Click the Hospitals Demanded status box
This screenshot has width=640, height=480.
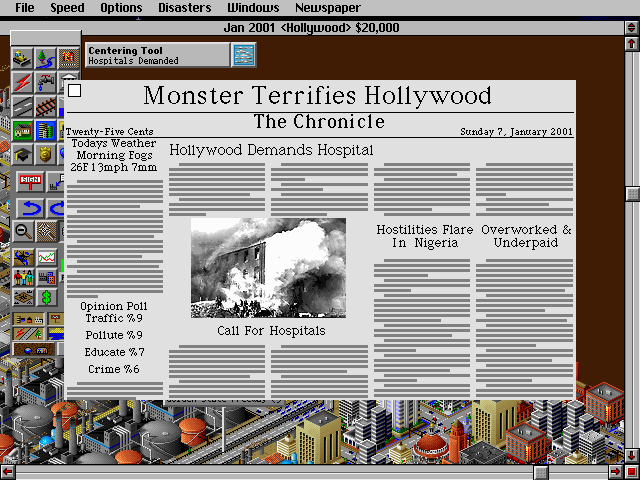[x=157, y=55]
